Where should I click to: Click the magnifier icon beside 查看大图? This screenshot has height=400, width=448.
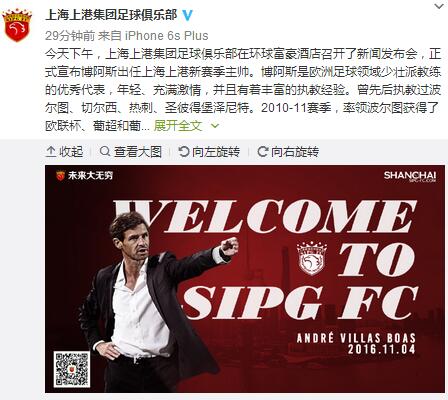click(105, 152)
